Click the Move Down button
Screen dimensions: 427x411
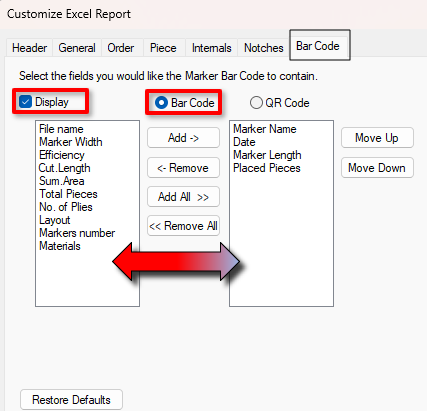point(377,168)
